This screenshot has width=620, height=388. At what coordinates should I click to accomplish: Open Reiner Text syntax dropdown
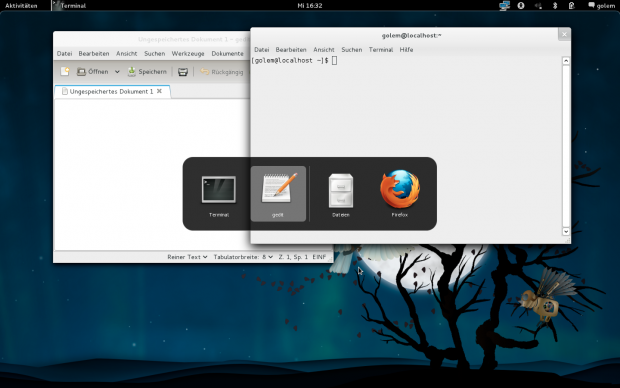187,257
